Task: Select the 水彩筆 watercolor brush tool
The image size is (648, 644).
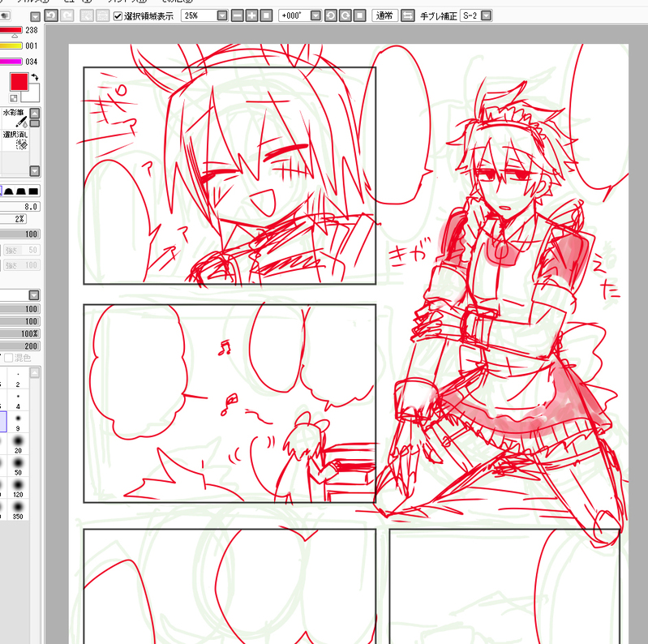Action: (15, 118)
